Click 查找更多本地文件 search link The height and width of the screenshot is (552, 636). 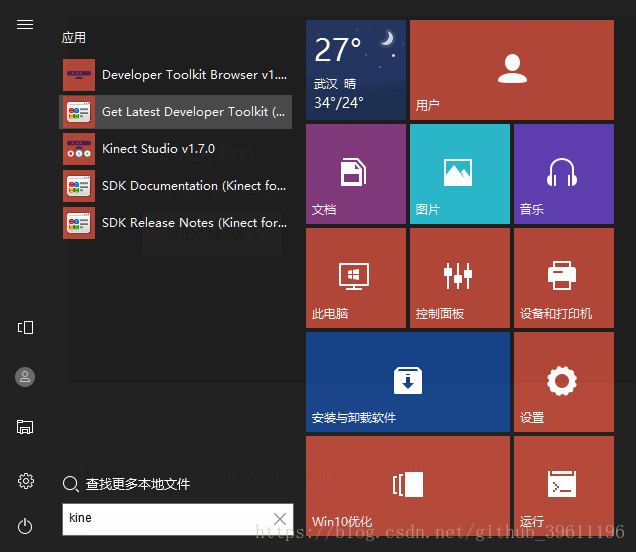(x=138, y=484)
